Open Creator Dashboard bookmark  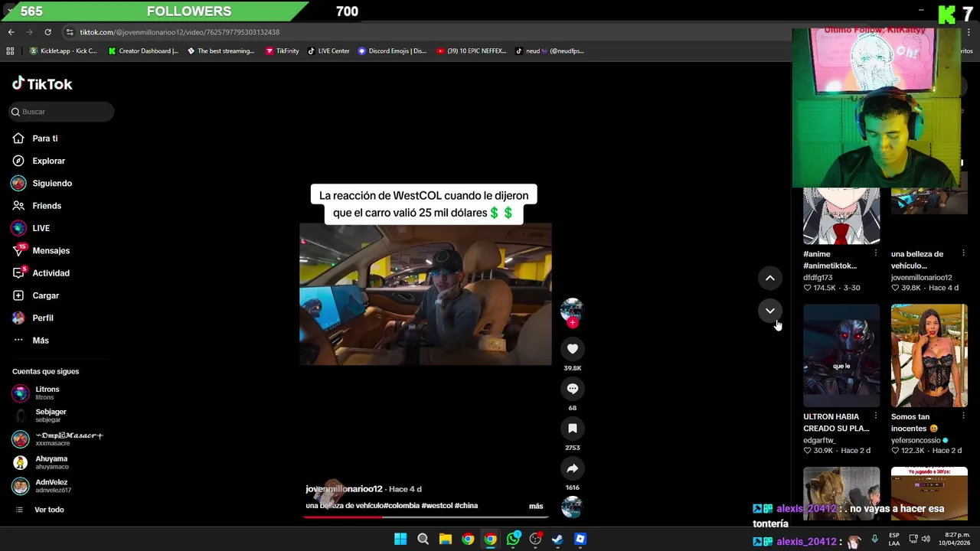143,51
